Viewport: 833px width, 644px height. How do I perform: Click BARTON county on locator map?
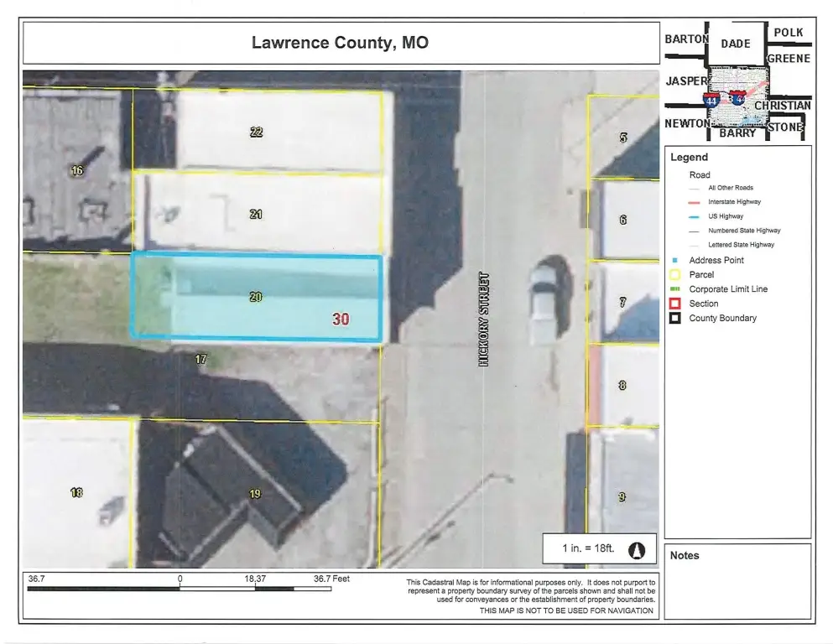[x=686, y=39]
